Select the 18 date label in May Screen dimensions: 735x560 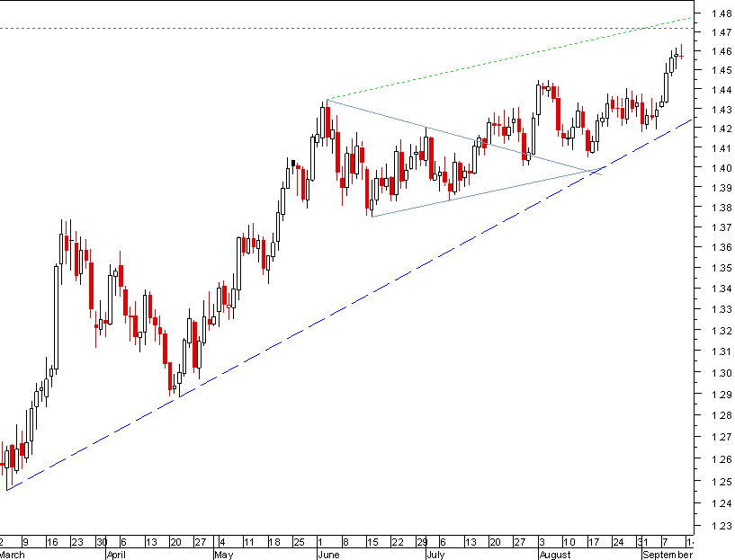click(x=274, y=542)
